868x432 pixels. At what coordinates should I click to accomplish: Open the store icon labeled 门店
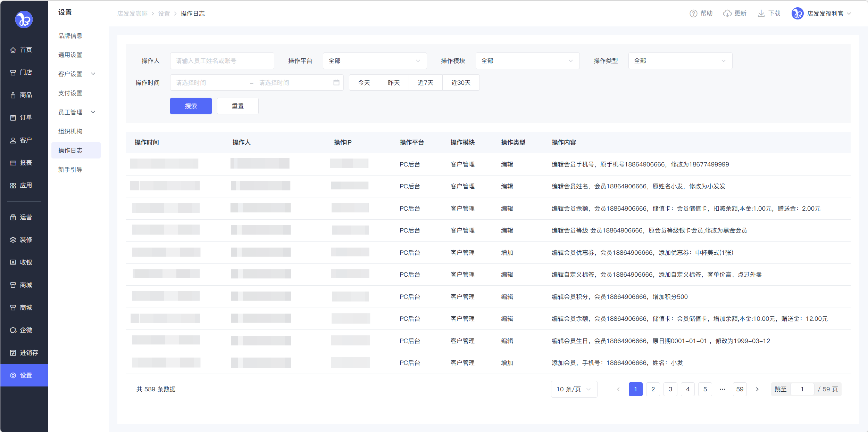pos(13,73)
